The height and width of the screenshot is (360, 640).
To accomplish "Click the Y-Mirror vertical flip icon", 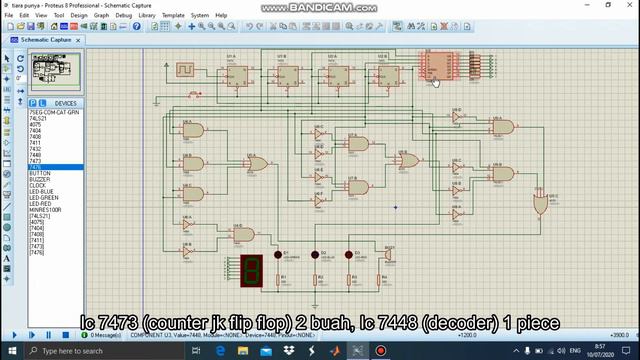I will (x=20, y=101).
